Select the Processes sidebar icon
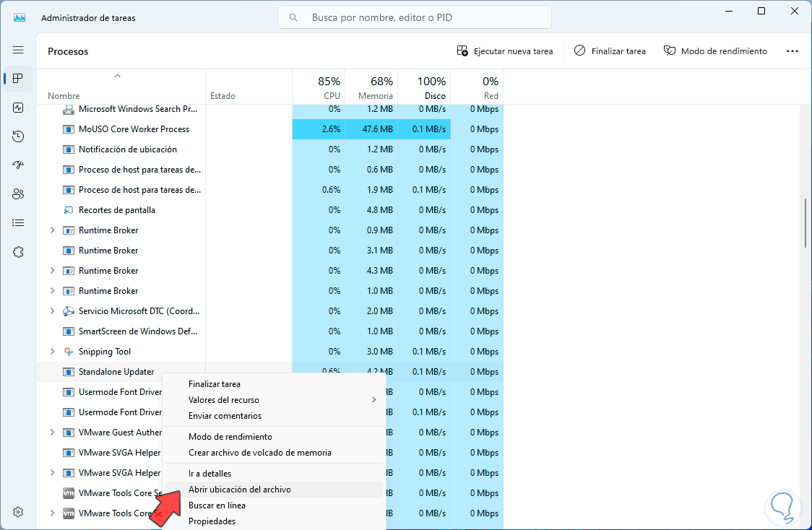This screenshot has width=812, height=530. tap(18, 79)
